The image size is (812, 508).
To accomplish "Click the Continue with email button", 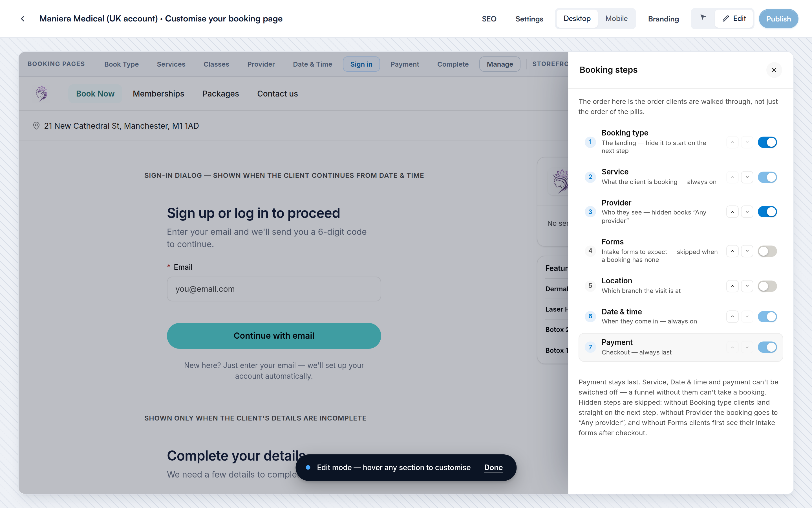I will (274, 336).
